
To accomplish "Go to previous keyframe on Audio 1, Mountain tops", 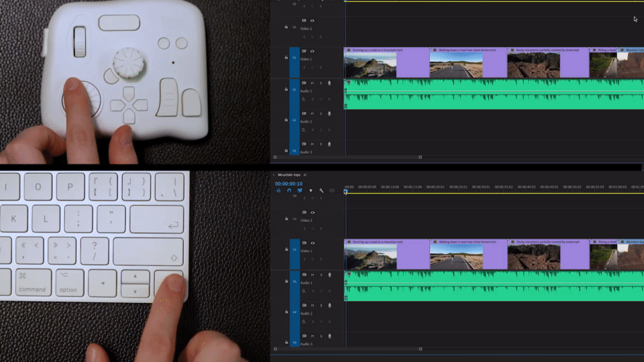I will 313,291.
